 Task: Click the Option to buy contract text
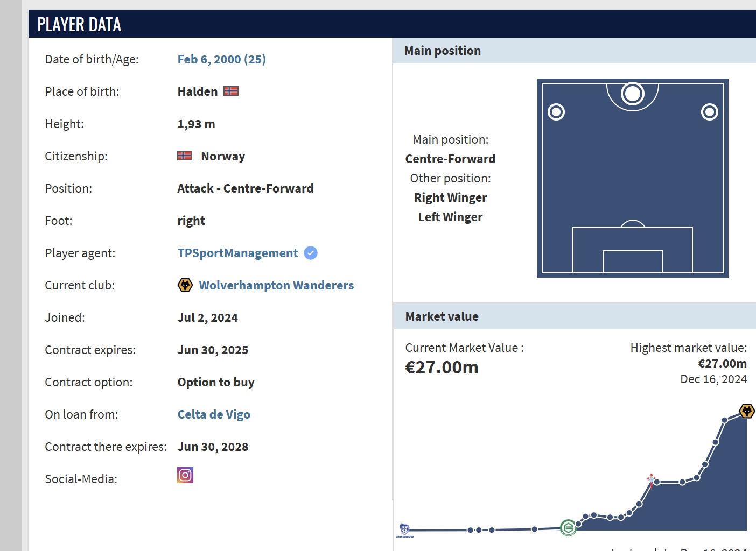pos(216,382)
